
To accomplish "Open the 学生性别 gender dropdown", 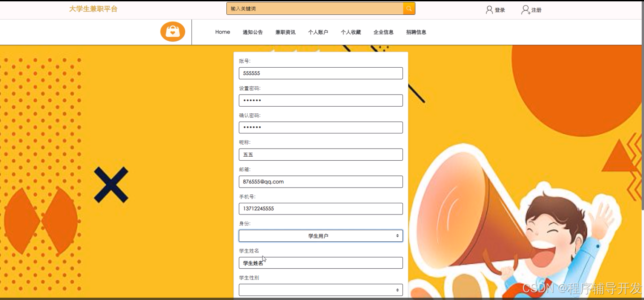I will click(x=321, y=290).
